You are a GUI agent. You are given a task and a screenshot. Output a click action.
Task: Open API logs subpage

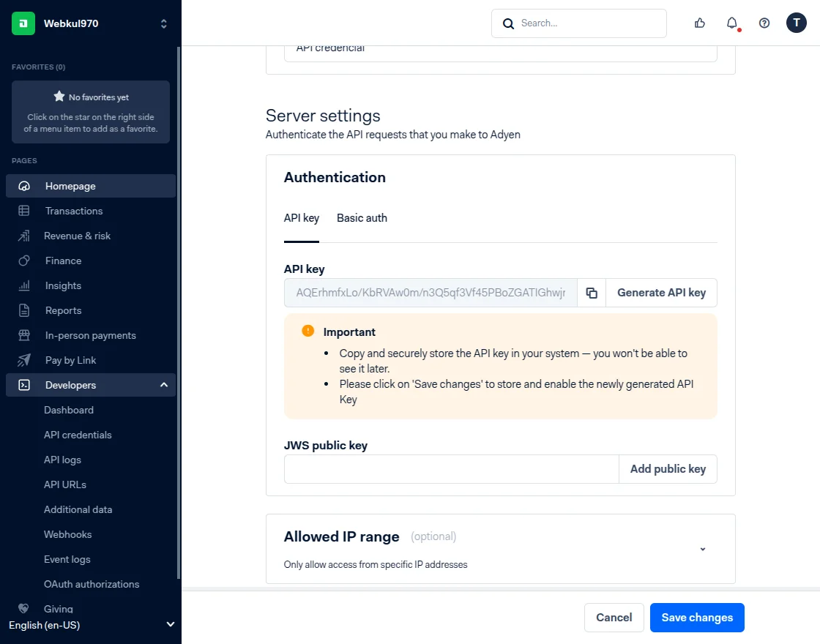[62, 460]
